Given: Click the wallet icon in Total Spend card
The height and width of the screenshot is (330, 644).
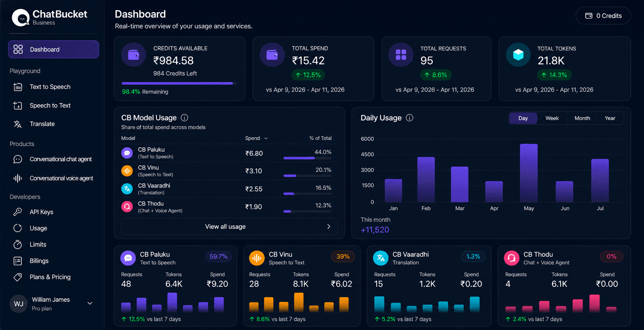Looking at the screenshot, I should pos(272,55).
